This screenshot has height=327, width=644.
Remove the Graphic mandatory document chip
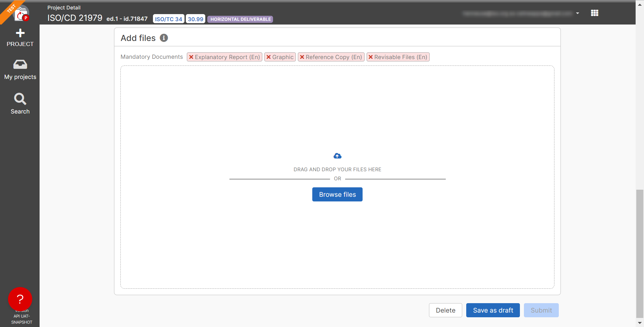[x=269, y=57]
